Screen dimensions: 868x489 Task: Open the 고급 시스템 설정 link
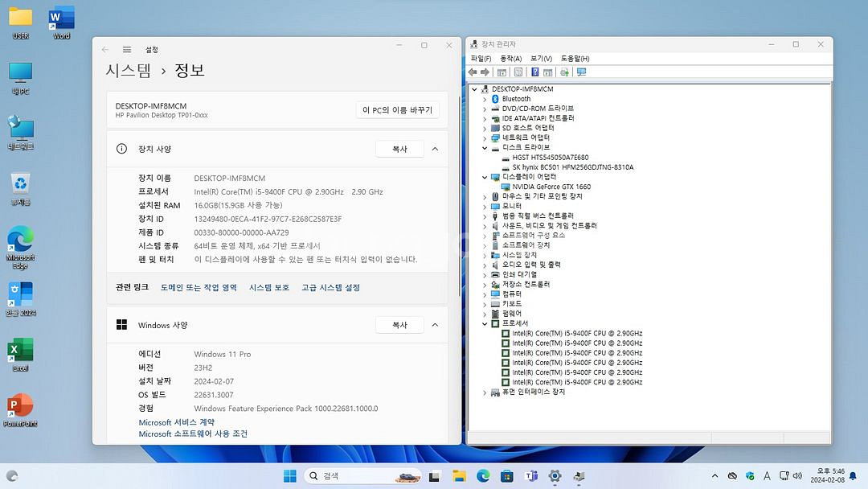click(330, 287)
